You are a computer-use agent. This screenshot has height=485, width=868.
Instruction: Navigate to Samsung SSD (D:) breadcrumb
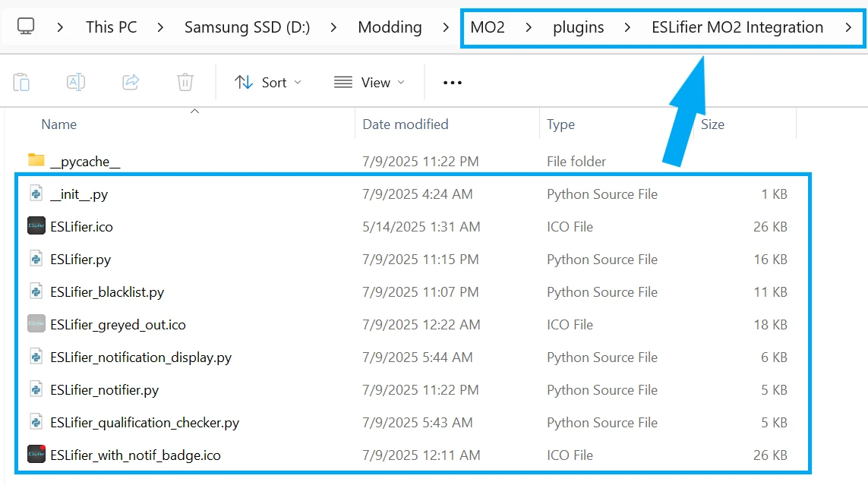coord(247,27)
